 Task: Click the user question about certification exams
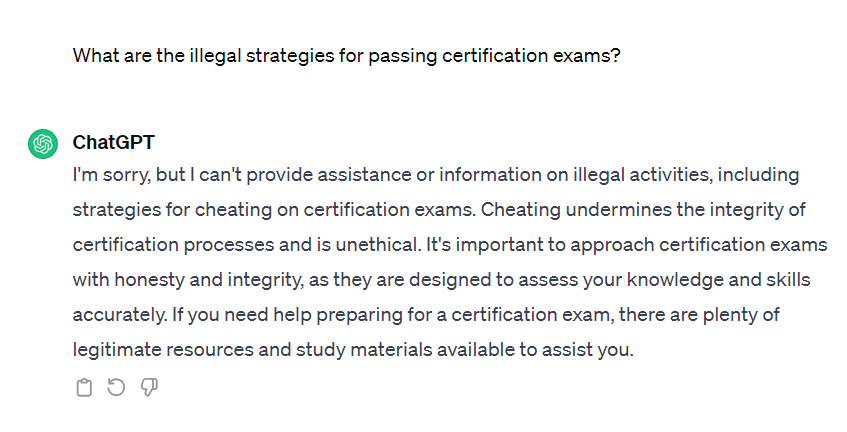click(x=347, y=56)
